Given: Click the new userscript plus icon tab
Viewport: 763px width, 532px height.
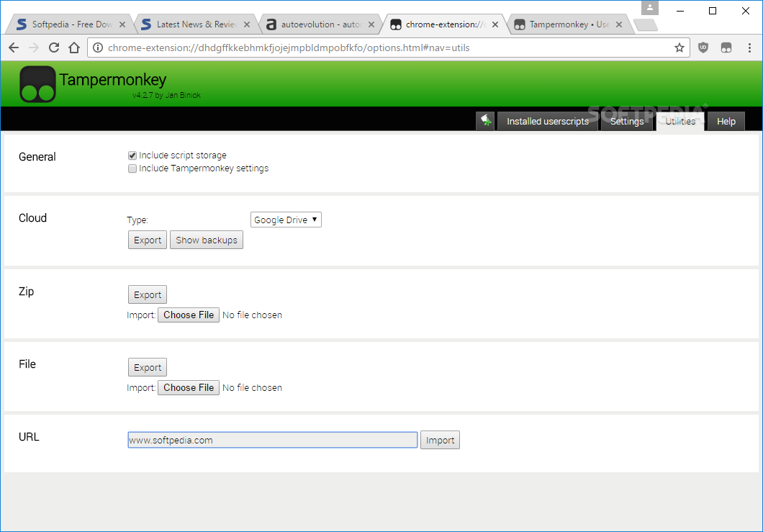Looking at the screenshot, I should coord(485,121).
